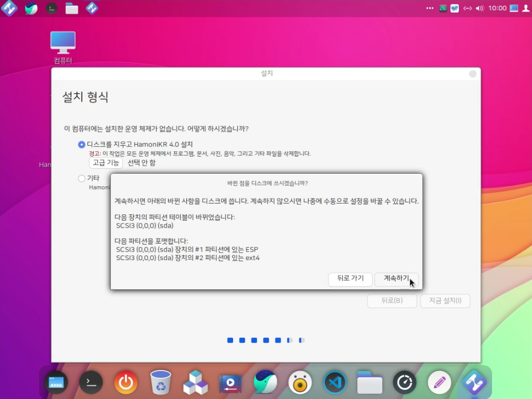This screenshot has width=532, height=399.
Task: Click the 지금 설치 (Install now) button
Action: [x=445, y=301]
